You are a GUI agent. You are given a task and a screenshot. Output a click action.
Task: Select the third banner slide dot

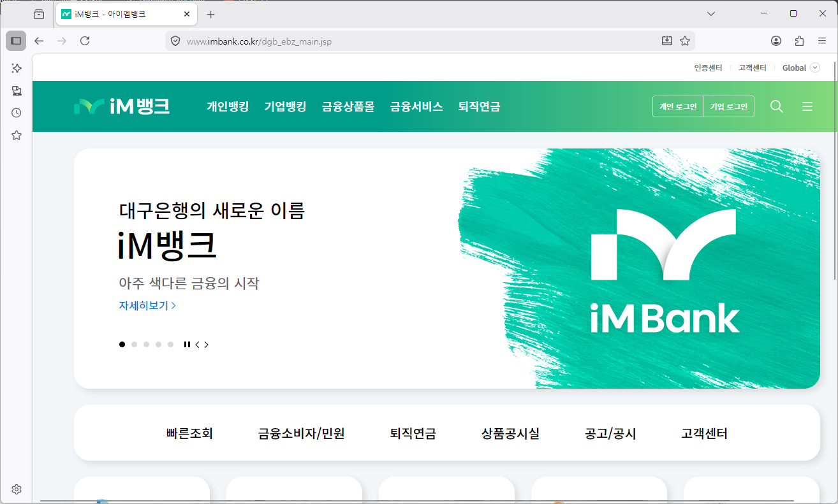click(x=146, y=344)
